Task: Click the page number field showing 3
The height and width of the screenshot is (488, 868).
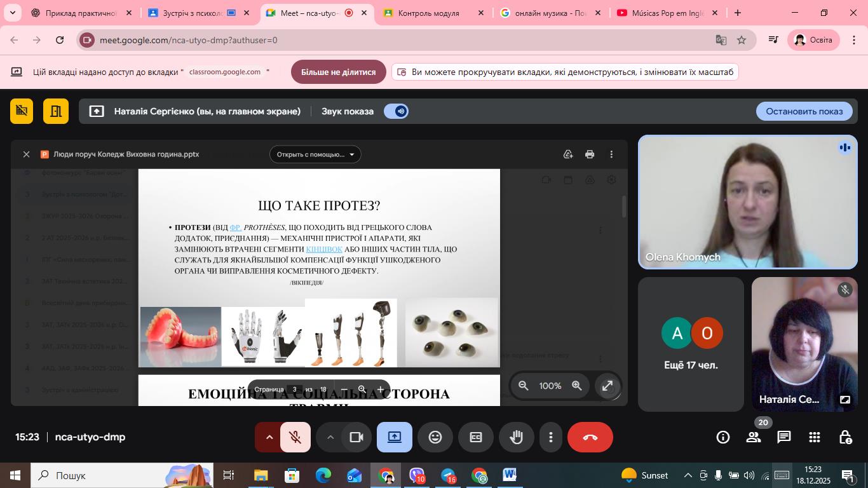Action: click(x=295, y=390)
